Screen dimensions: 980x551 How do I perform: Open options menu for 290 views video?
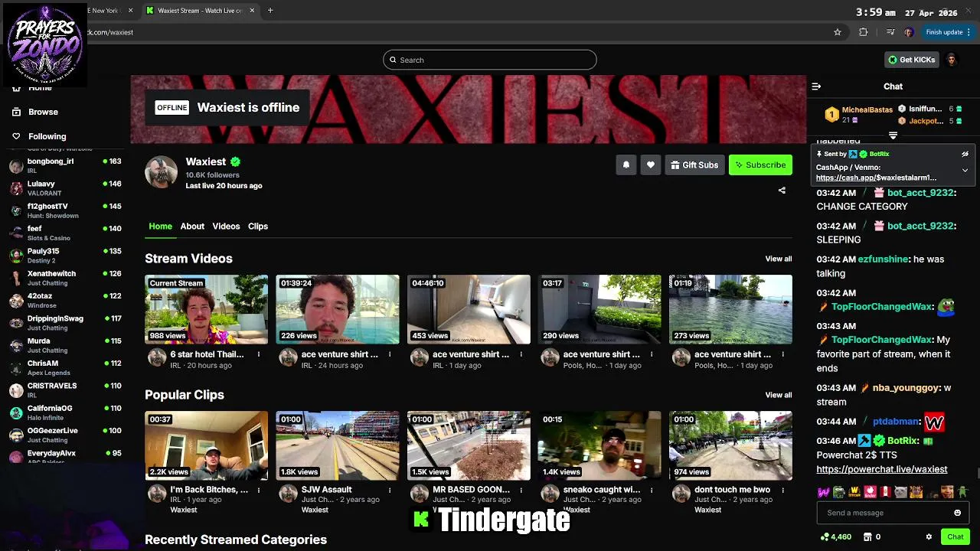tap(652, 354)
